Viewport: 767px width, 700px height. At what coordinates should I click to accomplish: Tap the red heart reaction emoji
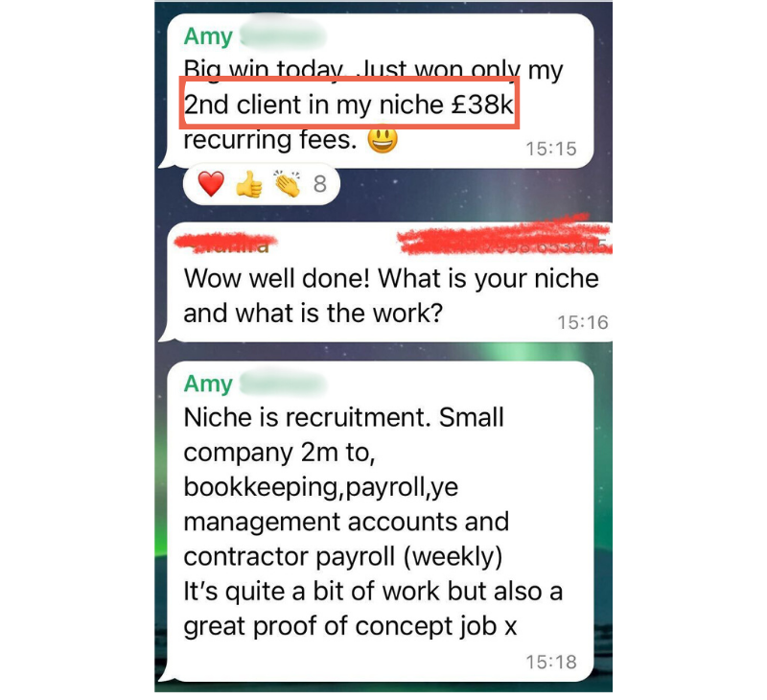[x=211, y=184]
